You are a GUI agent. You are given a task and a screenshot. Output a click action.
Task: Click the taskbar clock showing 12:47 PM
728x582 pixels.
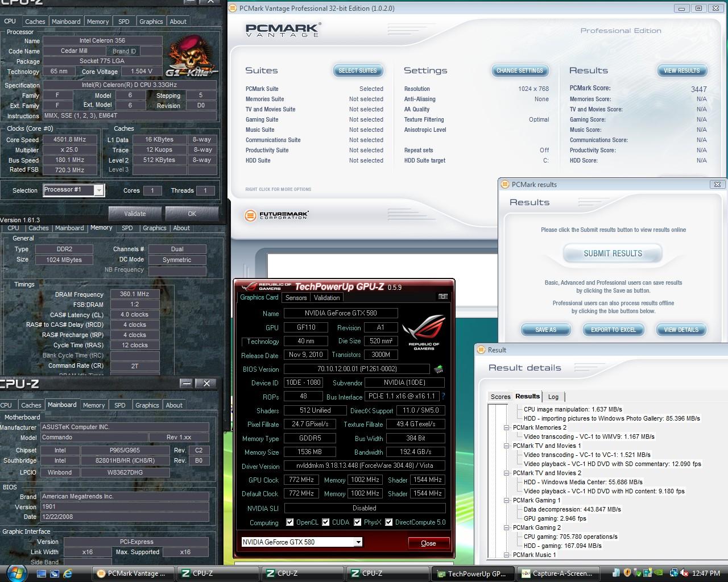[x=706, y=573]
